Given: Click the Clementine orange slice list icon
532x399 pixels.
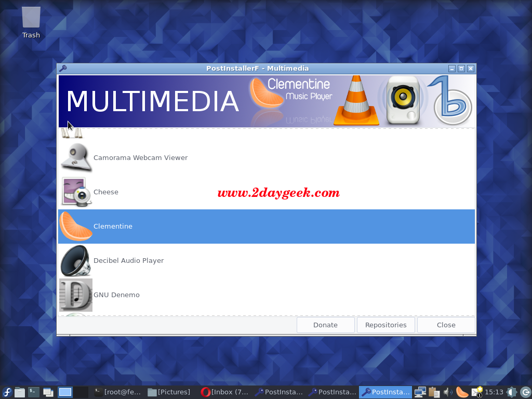Looking at the screenshot, I should click(x=76, y=227).
